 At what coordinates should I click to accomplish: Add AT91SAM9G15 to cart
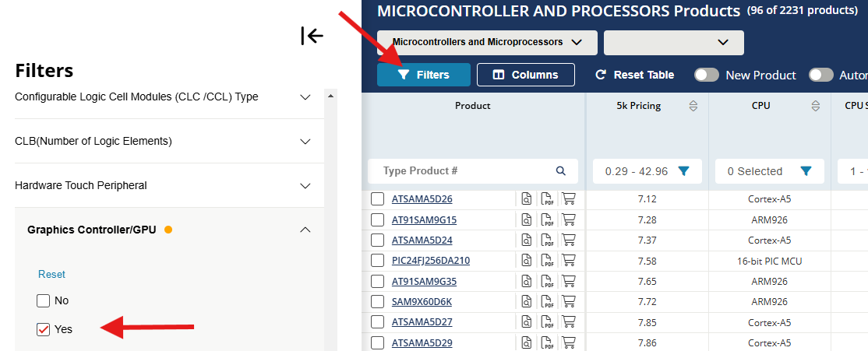(569, 220)
